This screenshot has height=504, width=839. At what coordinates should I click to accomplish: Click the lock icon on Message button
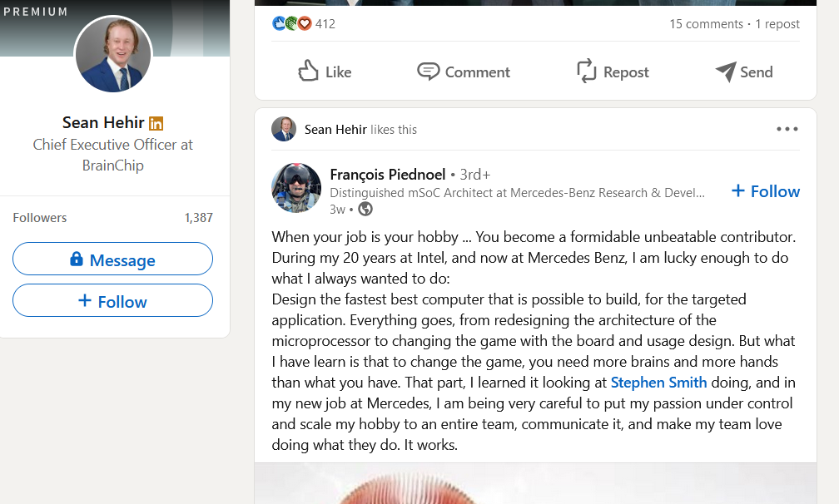77,259
